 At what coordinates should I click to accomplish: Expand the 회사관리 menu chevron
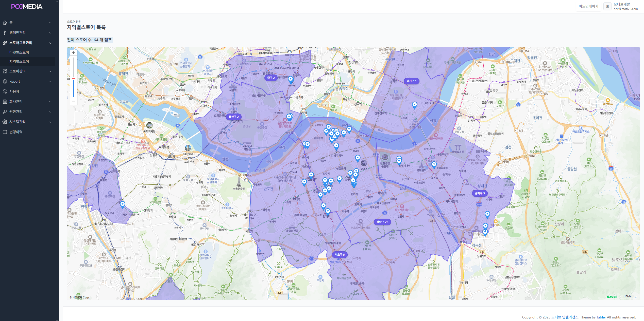[50, 102]
